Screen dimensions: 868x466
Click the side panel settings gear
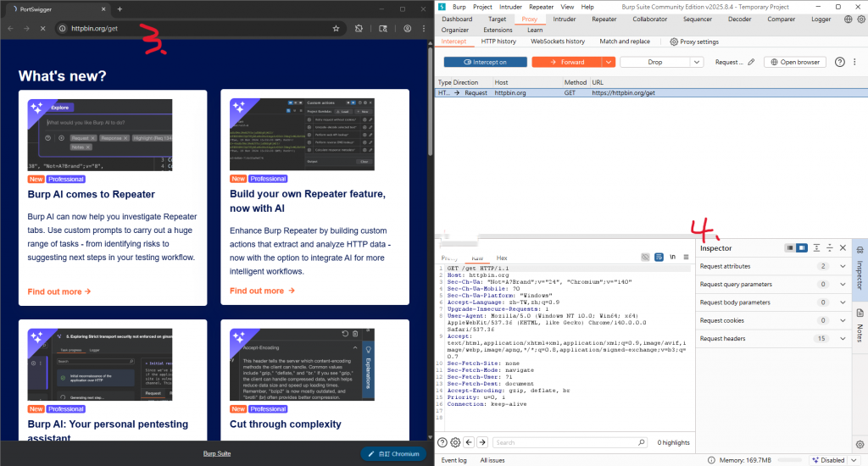point(860,445)
